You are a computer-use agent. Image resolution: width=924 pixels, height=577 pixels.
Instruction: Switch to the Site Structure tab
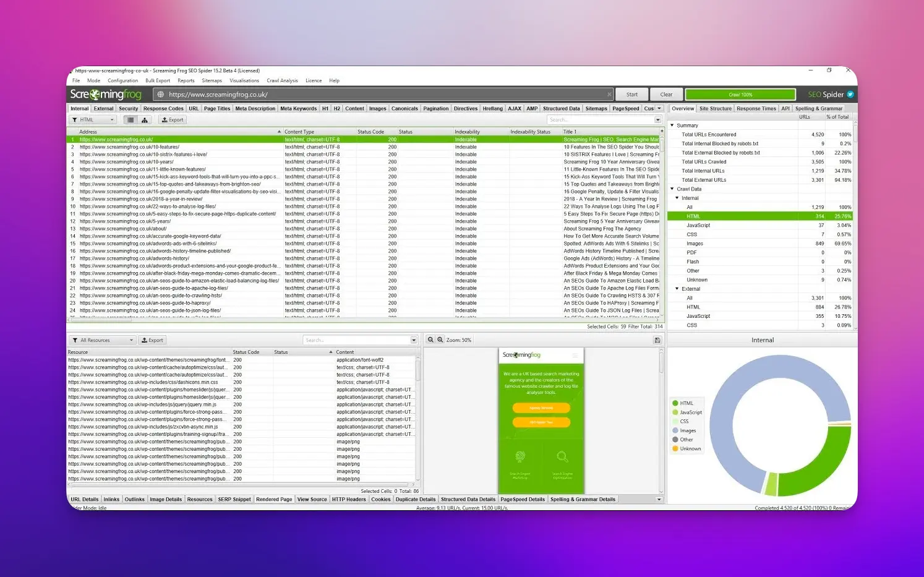[x=715, y=109]
